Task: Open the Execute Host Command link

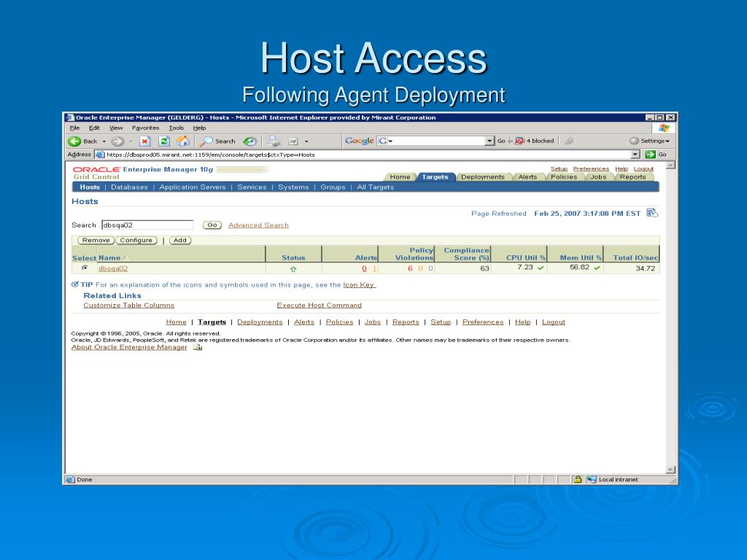Action: pos(320,306)
